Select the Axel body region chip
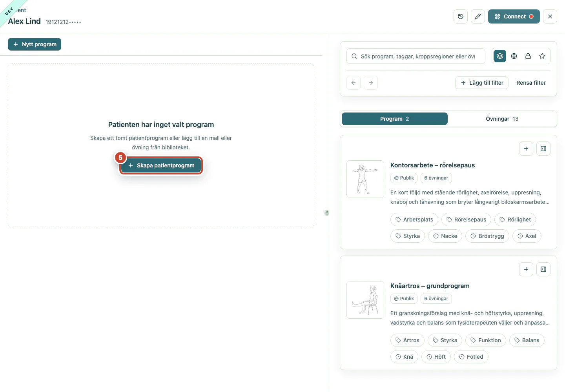The height and width of the screenshot is (392, 565). pos(527,236)
